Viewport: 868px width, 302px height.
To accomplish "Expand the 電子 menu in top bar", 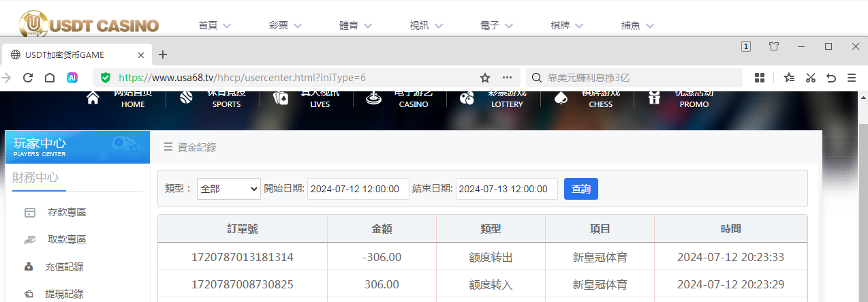I will pos(496,25).
